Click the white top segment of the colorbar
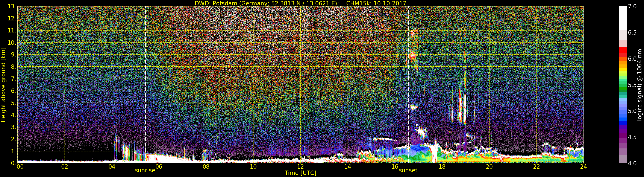The height and width of the screenshot is (177, 644). (623, 18)
